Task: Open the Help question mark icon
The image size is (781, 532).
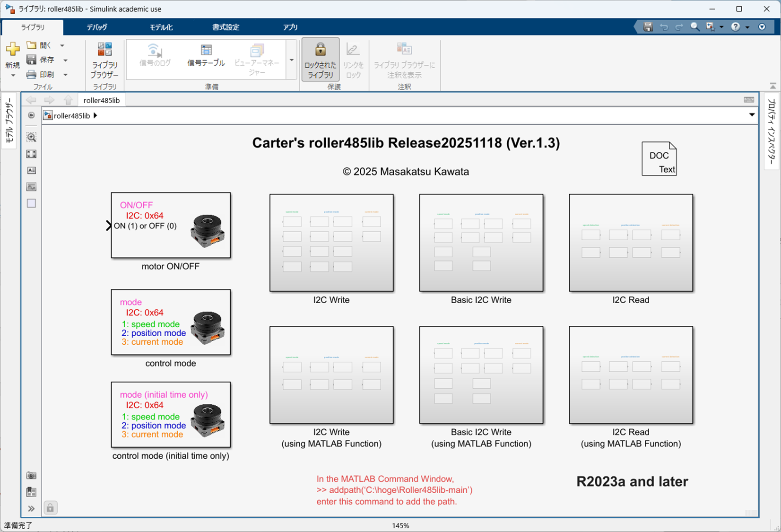Action: (x=736, y=27)
